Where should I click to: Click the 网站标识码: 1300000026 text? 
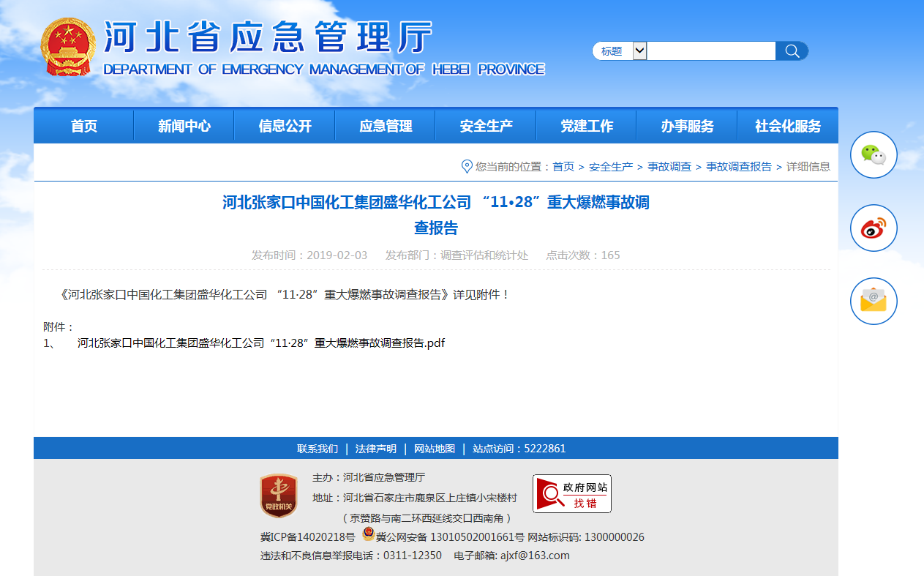(586, 537)
